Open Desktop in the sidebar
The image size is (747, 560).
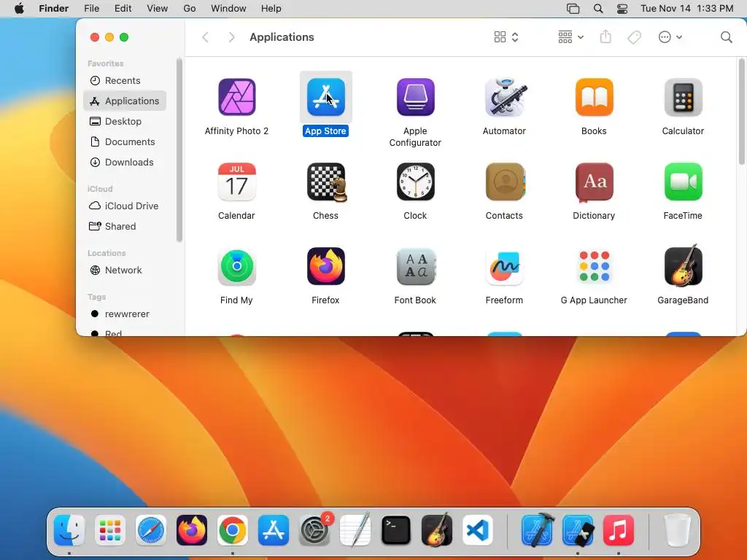[x=125, y=122]
